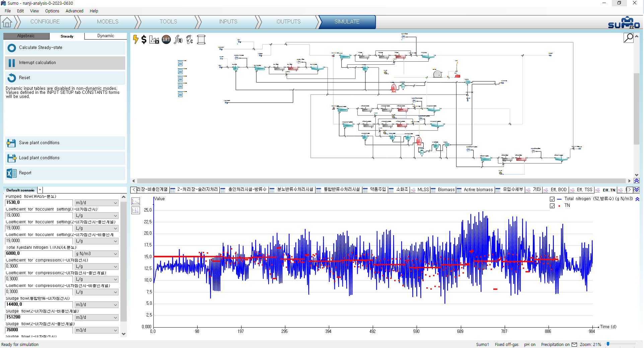Open the cost dollar sign tool

tap(144, 40)
